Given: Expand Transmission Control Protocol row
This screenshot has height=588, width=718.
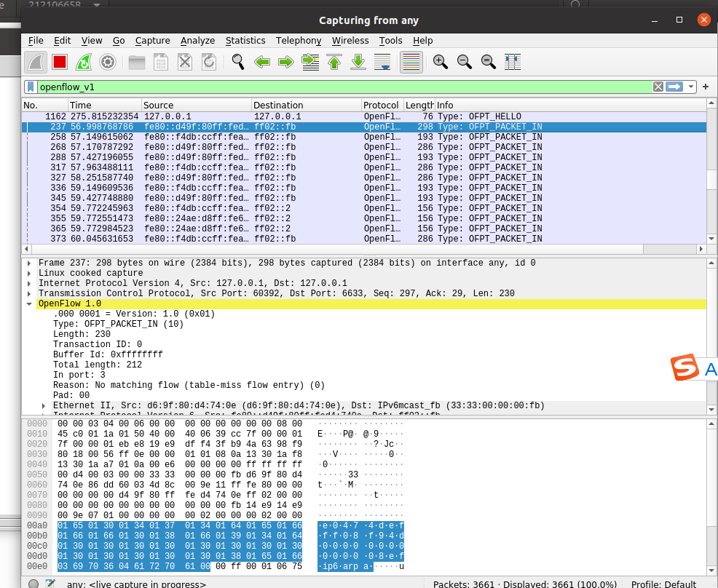Looking at the screenshot, I should click(x=29, y=293).
